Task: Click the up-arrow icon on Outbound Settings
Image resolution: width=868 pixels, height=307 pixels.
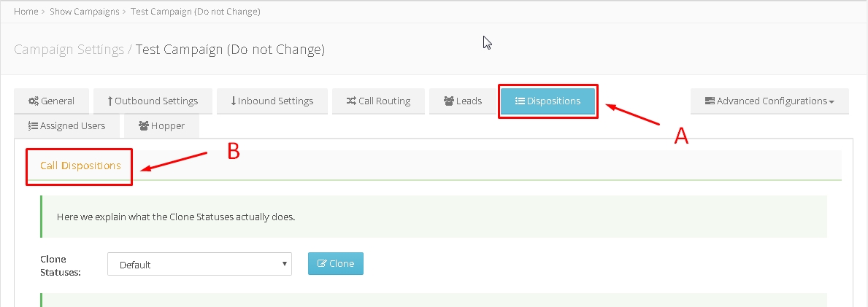Action: point(110,101)
